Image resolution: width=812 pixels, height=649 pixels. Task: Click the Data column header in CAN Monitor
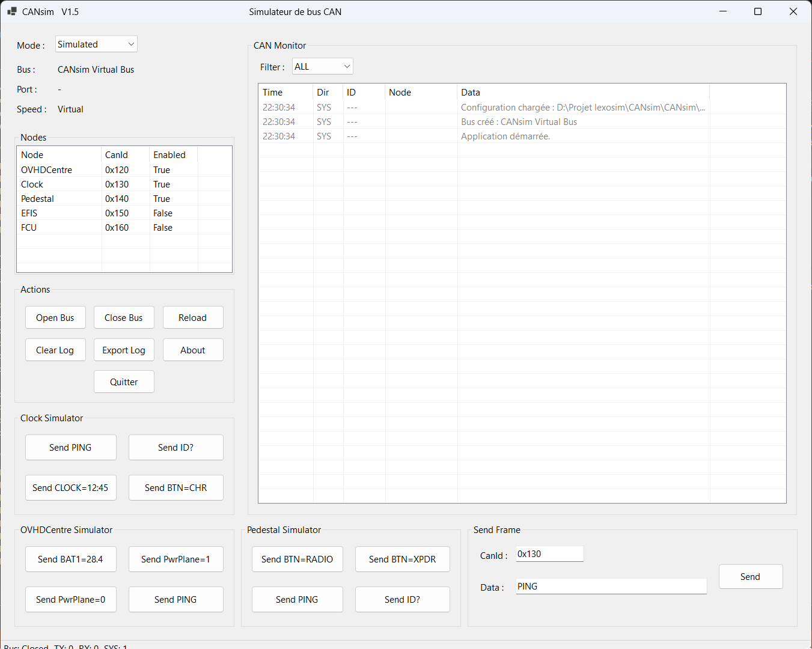point(471,93)
